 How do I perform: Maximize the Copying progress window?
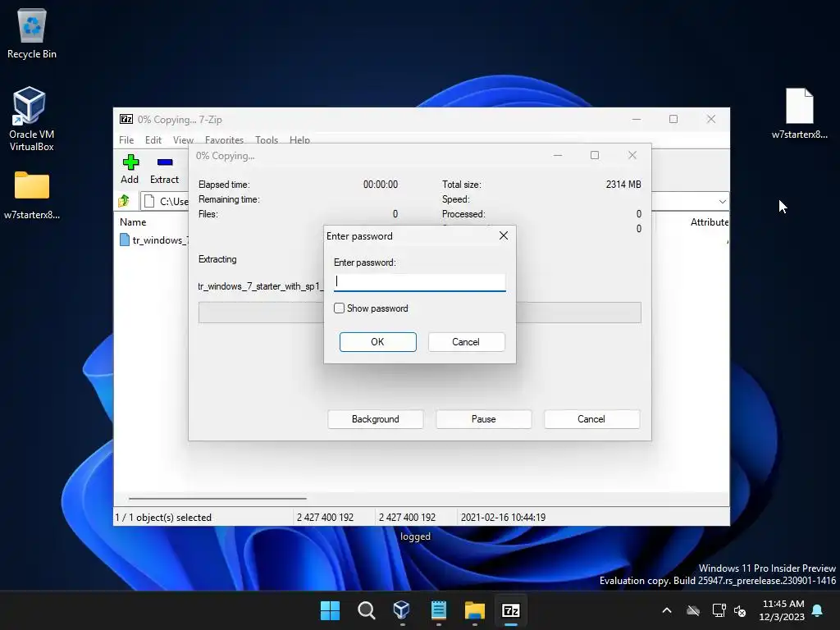point(595,155)
